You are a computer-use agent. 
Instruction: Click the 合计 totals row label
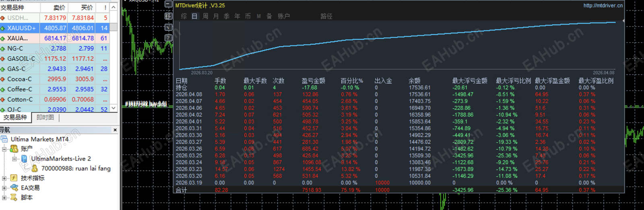[182, 190]
